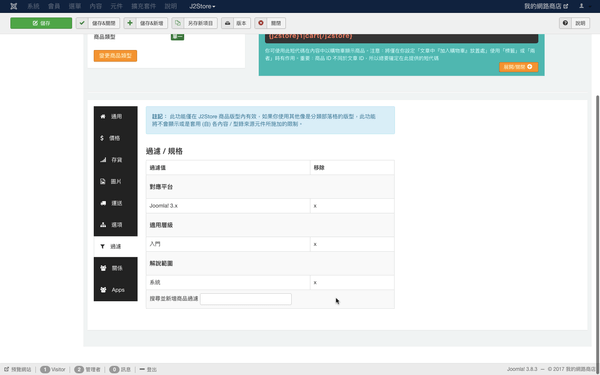The height and width of the screenshot is (375, 600).
Task: Click the 說明 help toolbar button
Action: point(574,23)
